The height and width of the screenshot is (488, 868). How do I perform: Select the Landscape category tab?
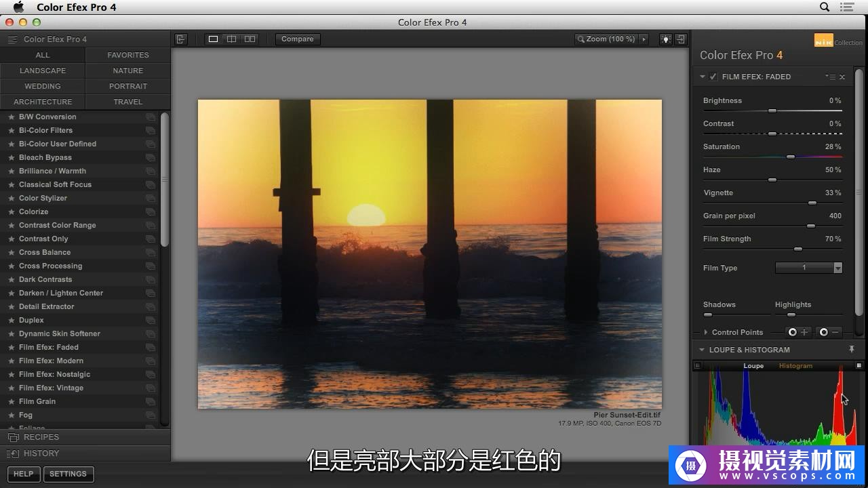pos(43,70)
